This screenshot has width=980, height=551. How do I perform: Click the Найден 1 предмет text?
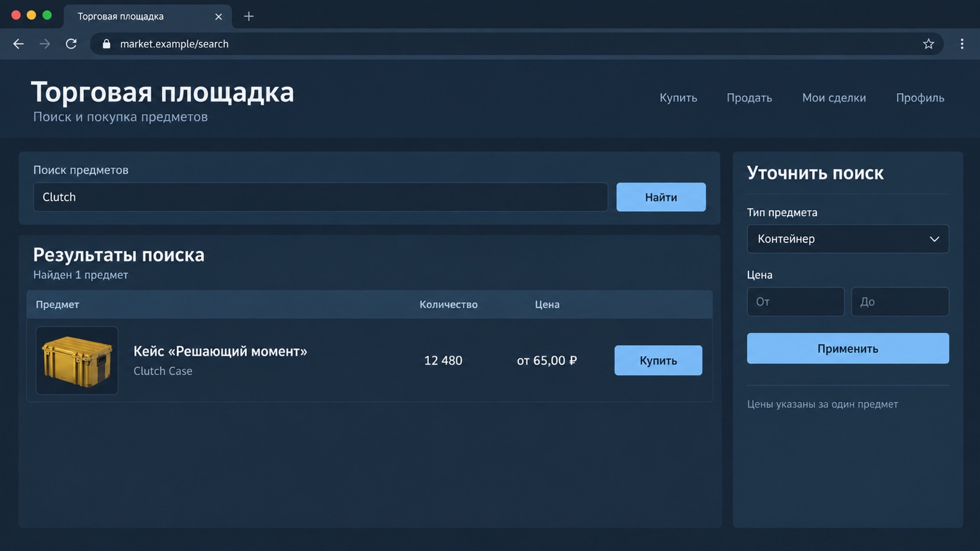81,275
